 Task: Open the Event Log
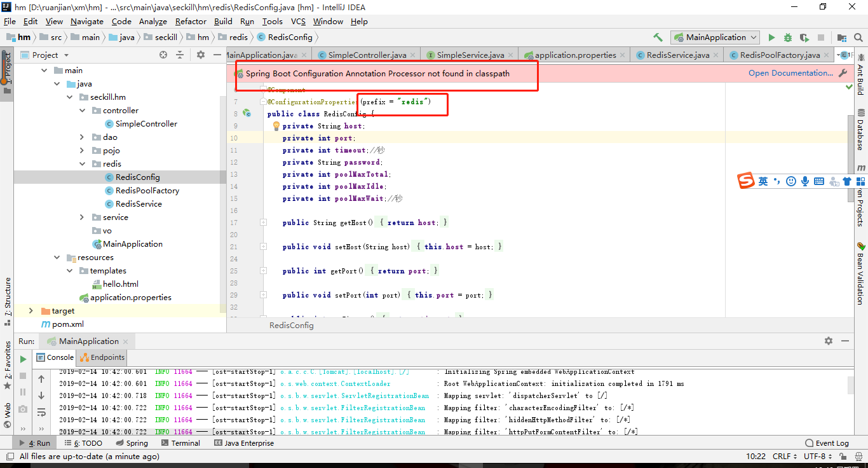827,443
